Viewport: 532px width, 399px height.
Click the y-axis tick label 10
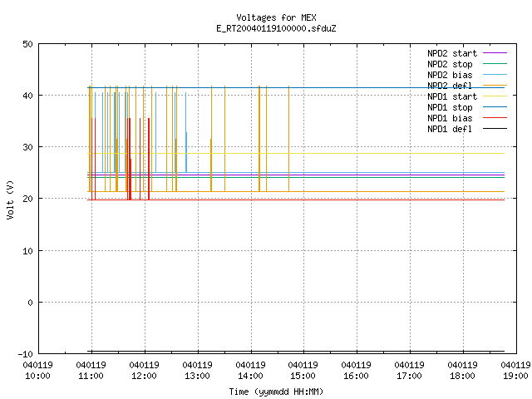point(27,251)
